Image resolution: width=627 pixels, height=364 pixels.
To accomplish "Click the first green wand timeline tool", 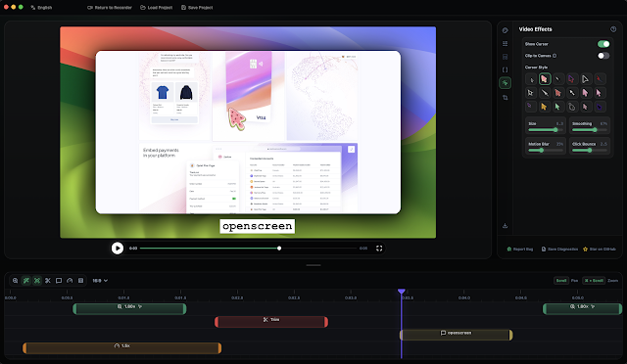I will [26, 281].
